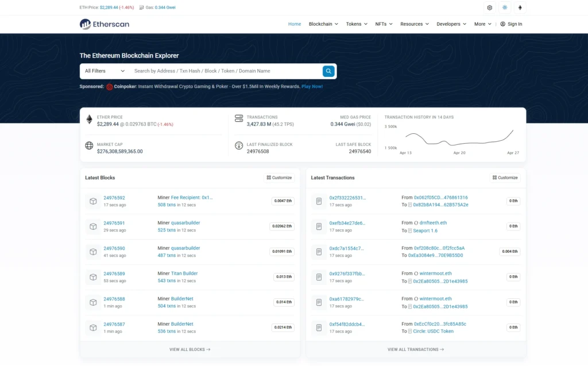Screen dimensions: 588x366
Task: Open address 0xEcCf0c20...3fc85A85c
Action: tap(440, 324)
